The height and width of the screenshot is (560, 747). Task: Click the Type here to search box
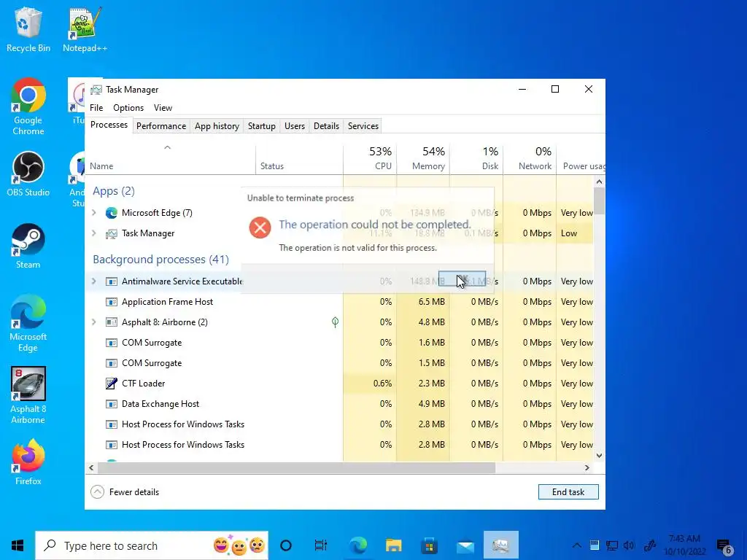point(152,545)
